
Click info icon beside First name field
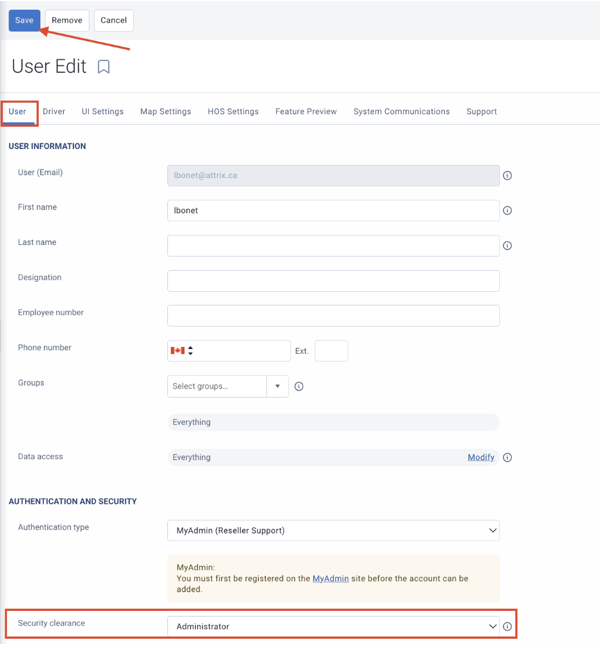click(x=507, y=211)
